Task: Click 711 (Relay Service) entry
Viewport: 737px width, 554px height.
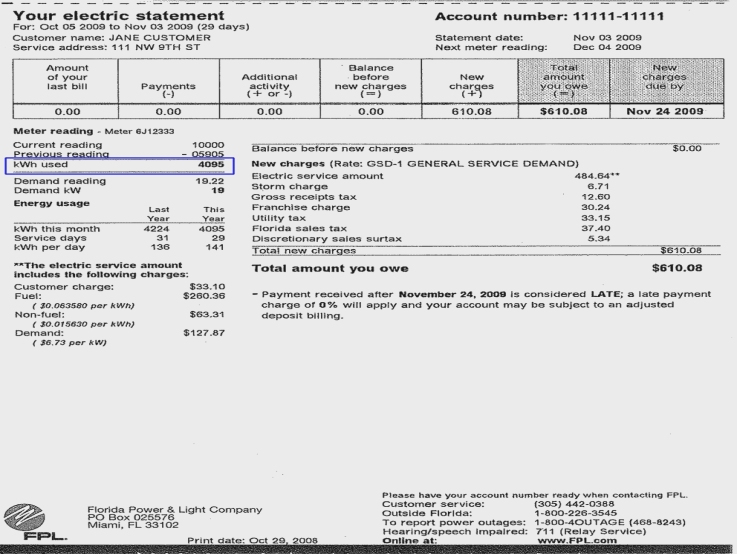Action: coord(591,531)
